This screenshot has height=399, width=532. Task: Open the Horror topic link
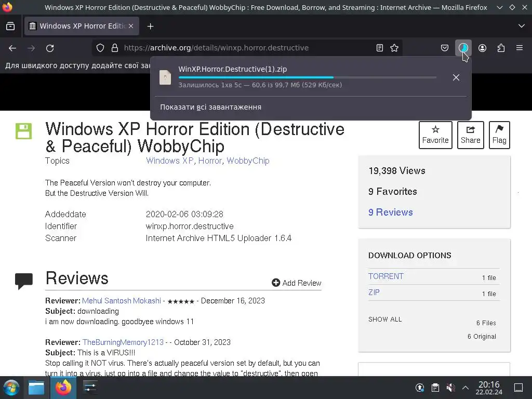pyautogui.click(x=210, y=161)
